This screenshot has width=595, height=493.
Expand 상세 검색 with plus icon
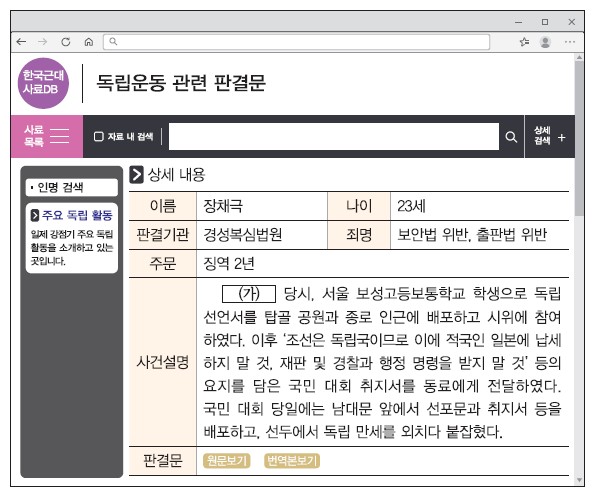[x=549, y=136]
